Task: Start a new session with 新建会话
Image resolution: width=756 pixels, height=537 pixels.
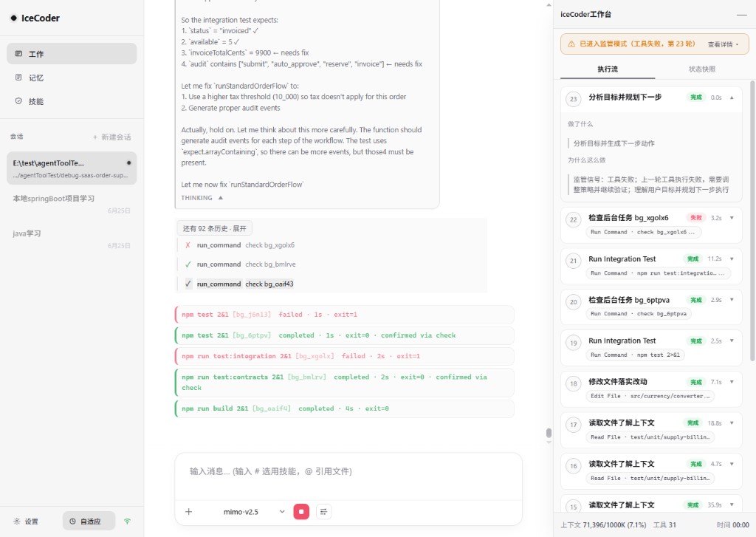Action: [x=112, y=137]
